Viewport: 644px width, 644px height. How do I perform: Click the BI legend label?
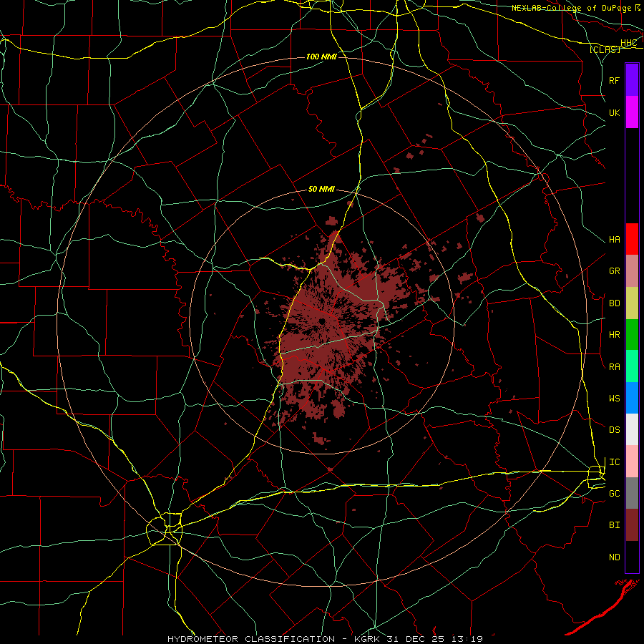(614, 525)
